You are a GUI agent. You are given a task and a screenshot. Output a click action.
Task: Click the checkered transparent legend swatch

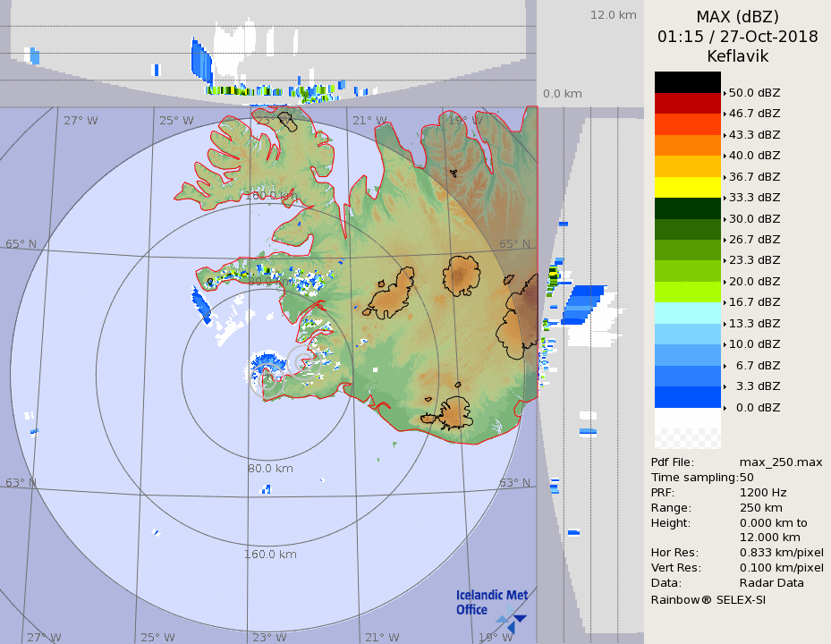pos(687,437)
